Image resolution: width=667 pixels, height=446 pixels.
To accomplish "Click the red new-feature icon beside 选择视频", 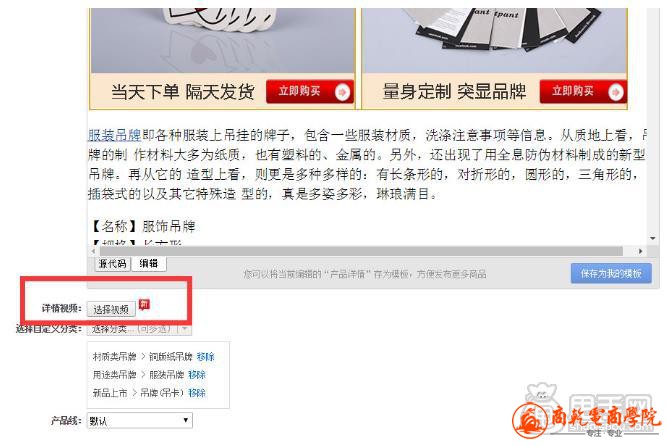I will click(x=145, y=304).
